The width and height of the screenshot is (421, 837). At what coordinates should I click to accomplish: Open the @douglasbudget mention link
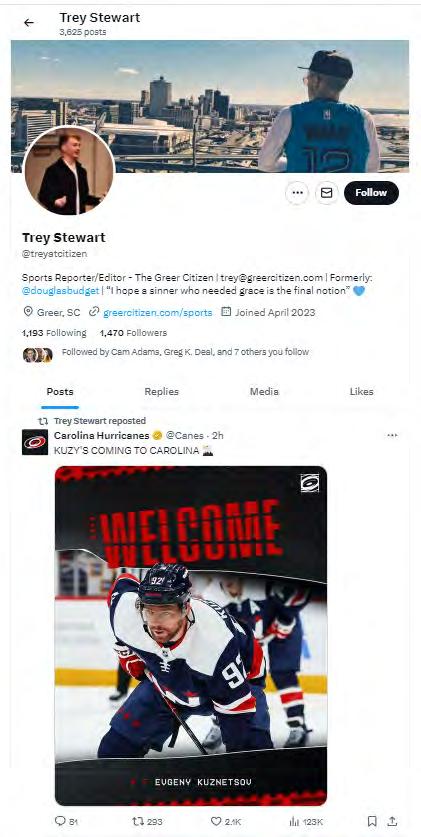point(60,291)
